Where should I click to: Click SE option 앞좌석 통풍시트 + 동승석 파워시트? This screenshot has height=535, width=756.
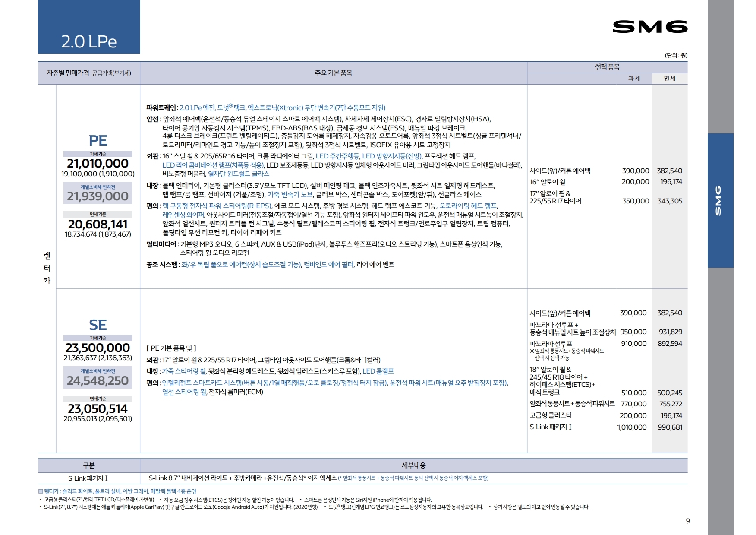[x=572, y=403]
